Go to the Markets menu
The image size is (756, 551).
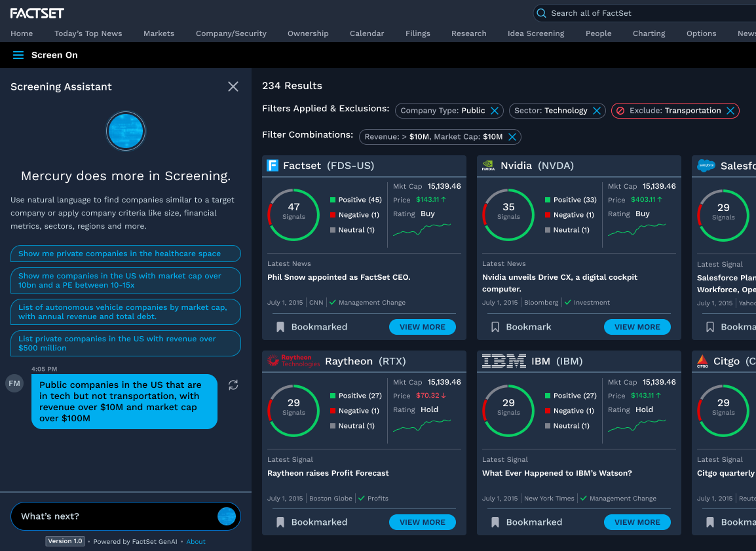coord(159,33)
